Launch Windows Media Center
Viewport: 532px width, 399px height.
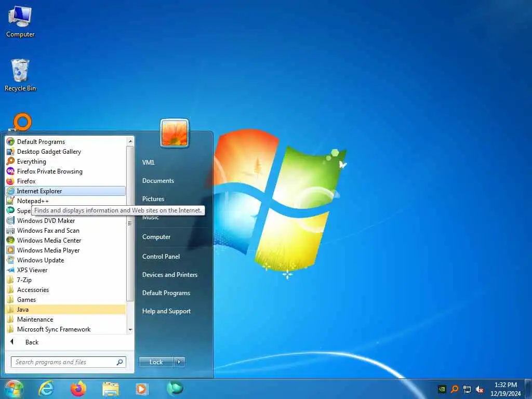(x=66, y=240)
